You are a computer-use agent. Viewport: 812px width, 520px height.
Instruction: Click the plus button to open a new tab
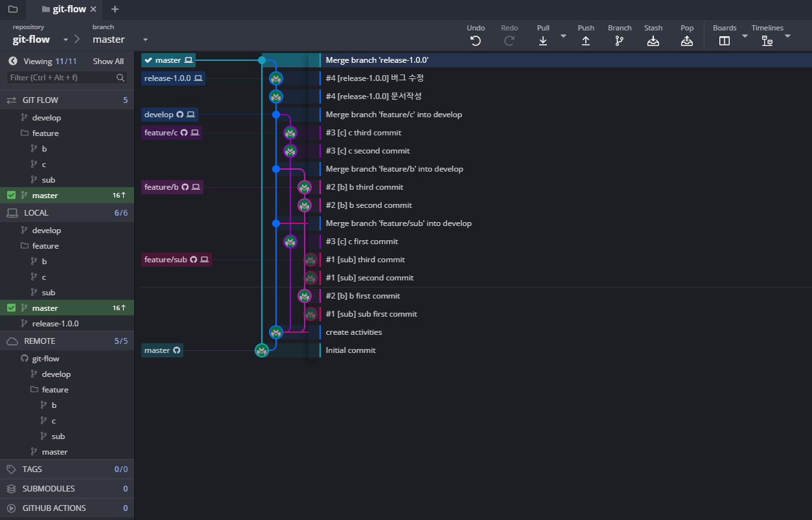[x=115, y=10]
